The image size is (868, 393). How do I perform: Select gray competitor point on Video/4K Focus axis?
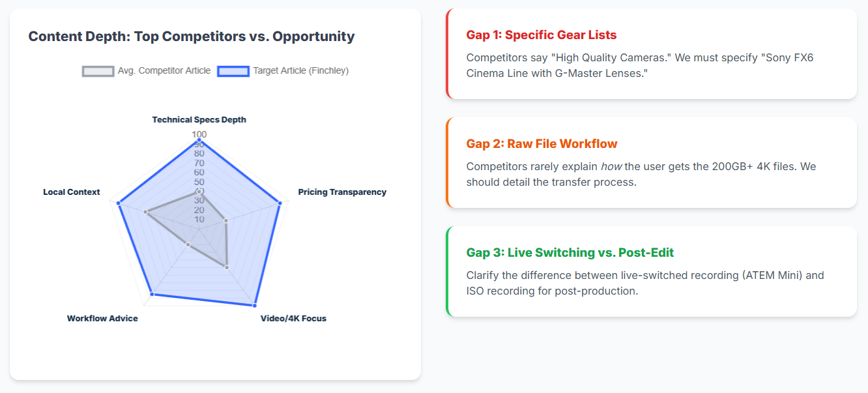[226, 267]
